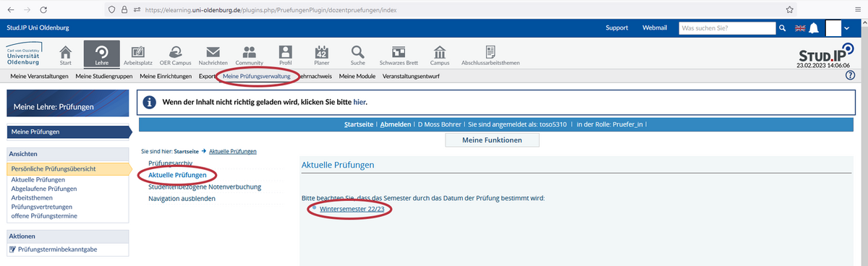Open the help question mark icon

pyautogui.click(x=851, y=76)
